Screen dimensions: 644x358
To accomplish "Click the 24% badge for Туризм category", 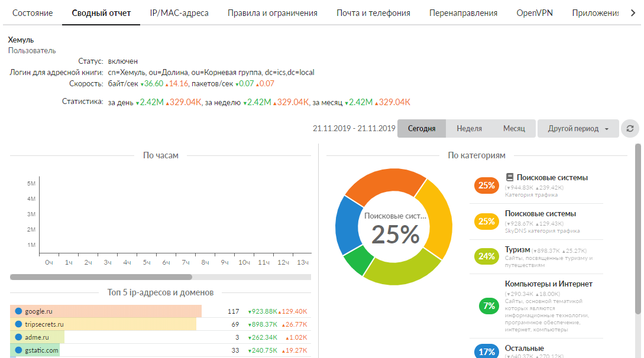I will coord(486,256).
